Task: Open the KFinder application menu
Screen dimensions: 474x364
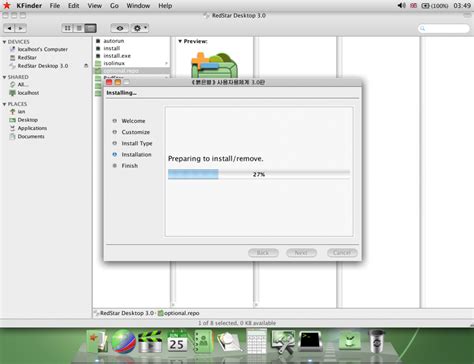Action: click(29, 6)
